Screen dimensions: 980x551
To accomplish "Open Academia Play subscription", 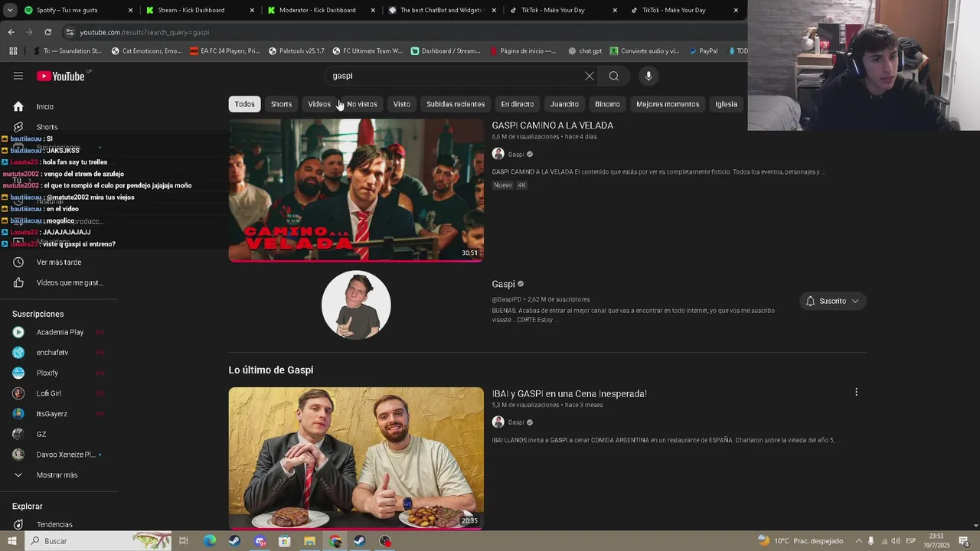I will point(60,332).
